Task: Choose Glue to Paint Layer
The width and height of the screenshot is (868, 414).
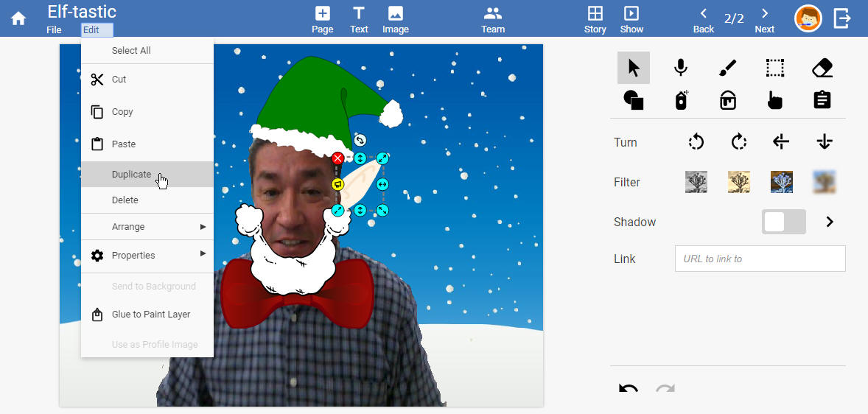Action: [x=147, y=315]
